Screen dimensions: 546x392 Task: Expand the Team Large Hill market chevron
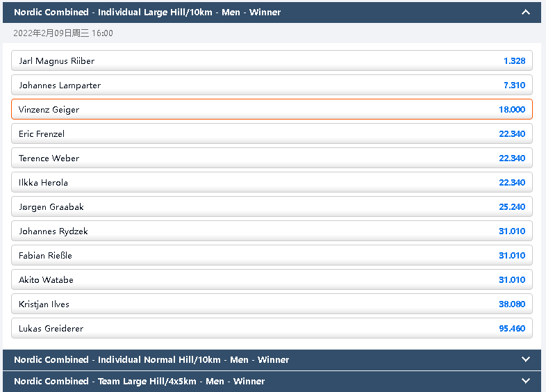click(525, 381)
